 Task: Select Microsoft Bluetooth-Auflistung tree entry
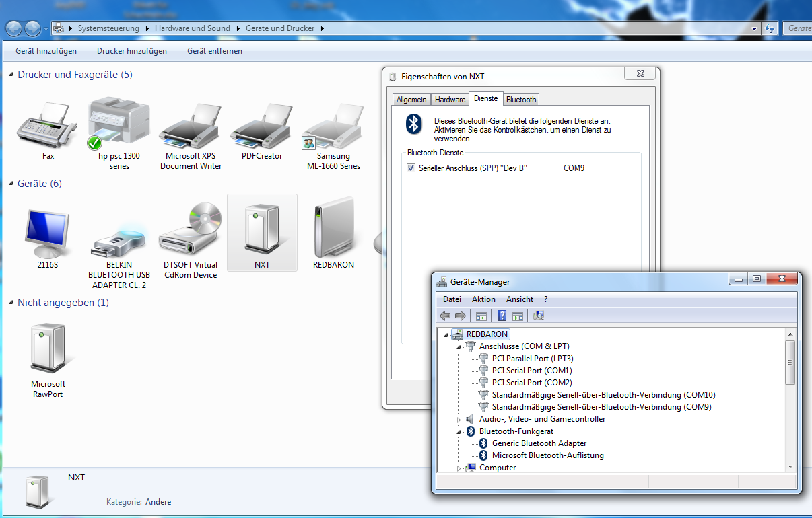[x=541, y=455]
